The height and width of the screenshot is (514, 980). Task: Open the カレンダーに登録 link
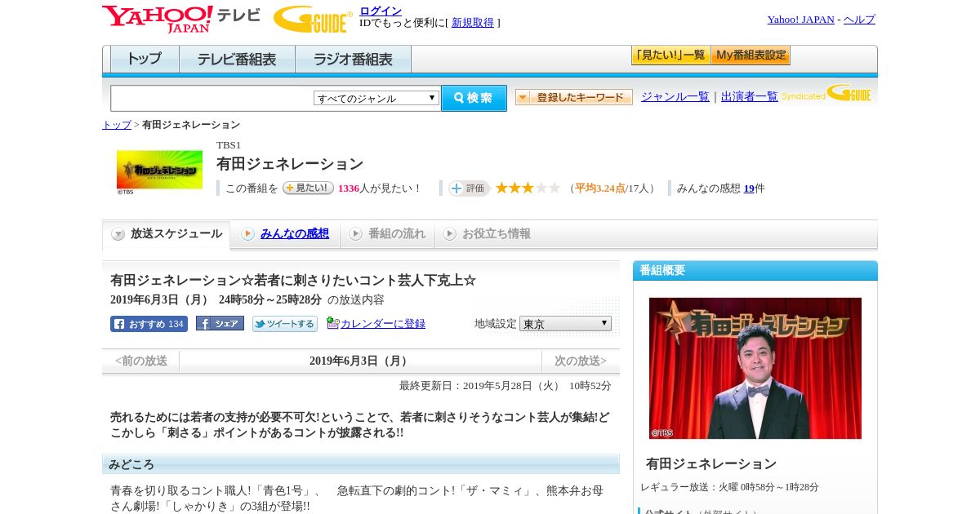tap(383, 324)
